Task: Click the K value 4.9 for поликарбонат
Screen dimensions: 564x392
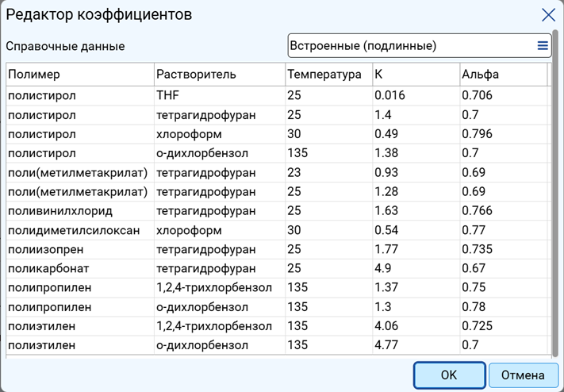Action: 416,268
